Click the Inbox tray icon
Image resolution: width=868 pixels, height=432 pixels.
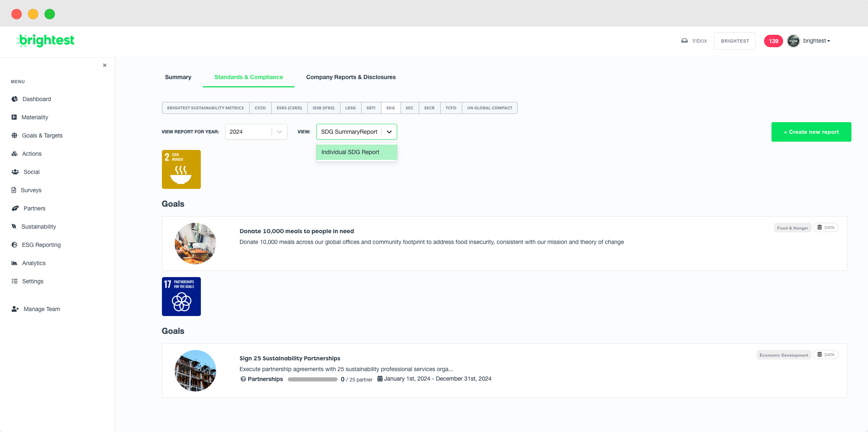tap(685, 41)
